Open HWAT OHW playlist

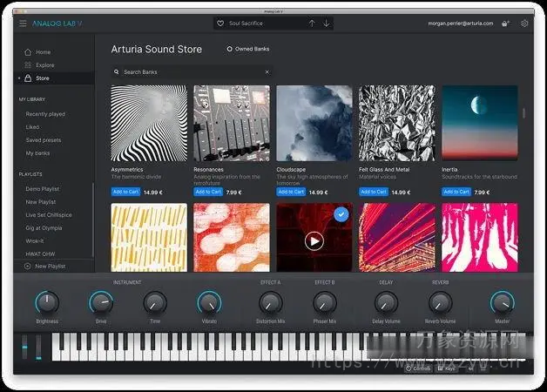pyautogui.click(x=40, y=253)
